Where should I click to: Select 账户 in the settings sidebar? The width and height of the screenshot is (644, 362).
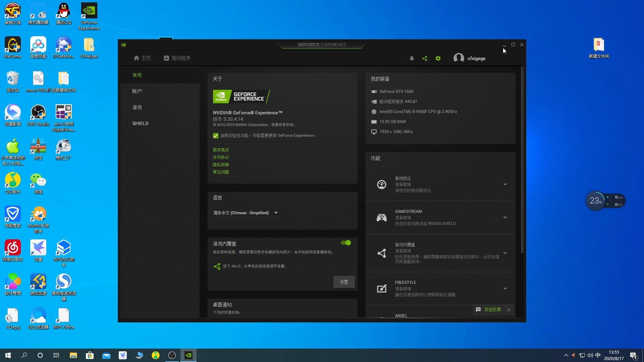pyautogui.click(x=160, y=91)
